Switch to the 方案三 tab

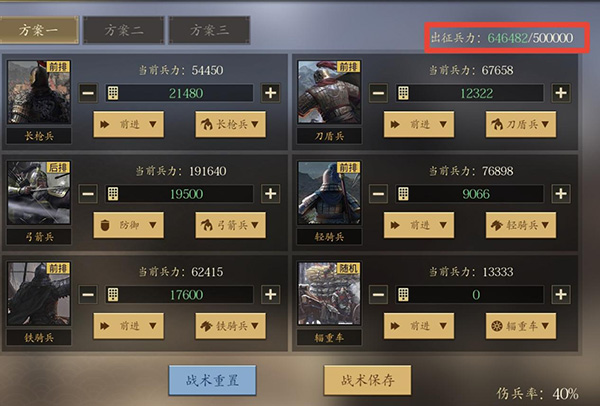[x=209, y=30]
